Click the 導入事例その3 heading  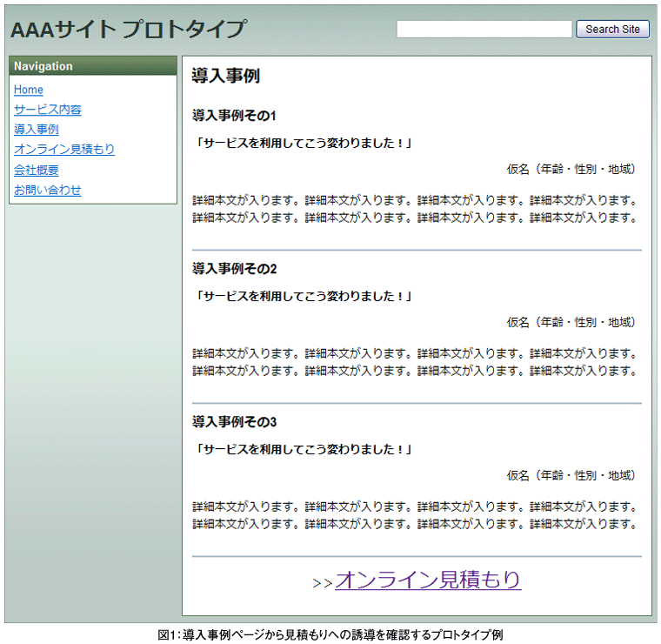pos(234,422)
